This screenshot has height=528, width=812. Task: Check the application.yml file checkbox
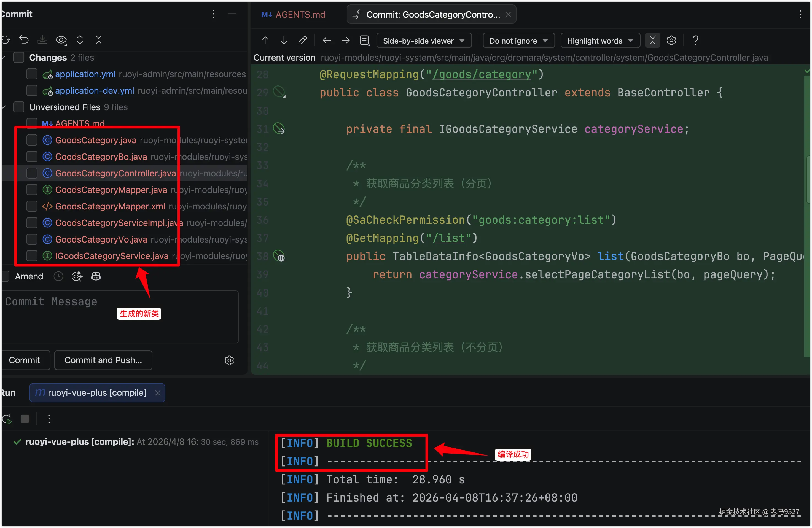pyautogui.click(x=32, y=74)
